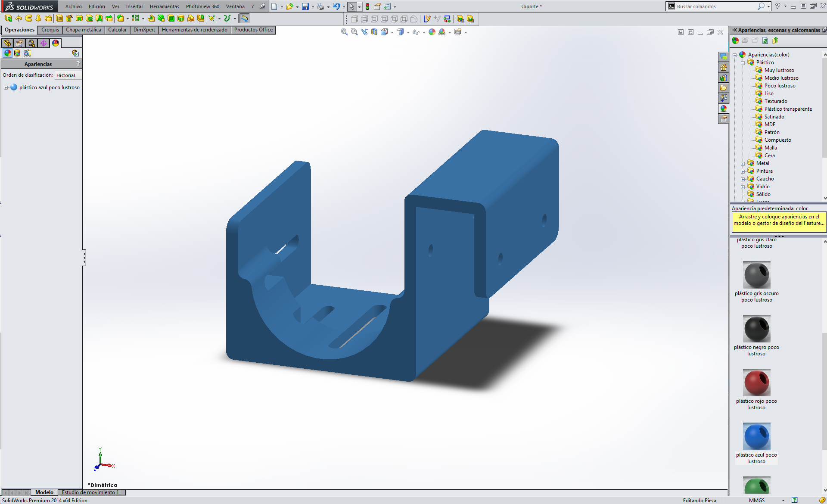
Task: Collapse the Plástico folder node
Action: tap(743, 63)
